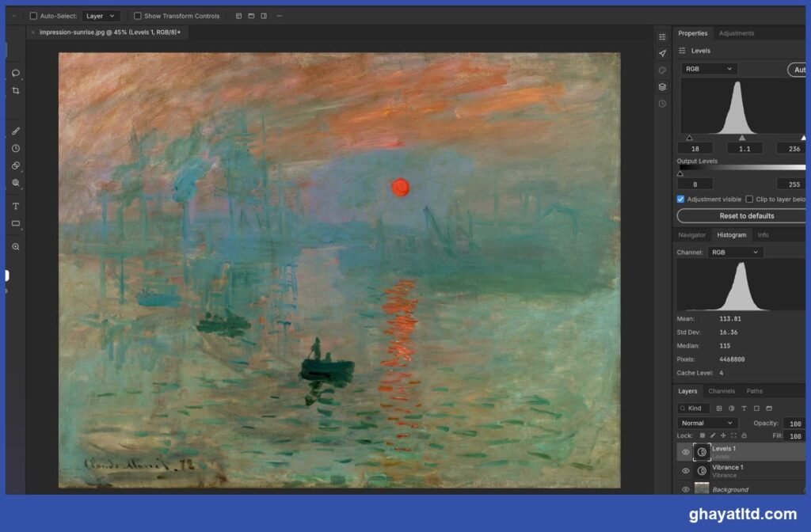
Task: Enable Auto-Select checkbox
Action: click(33, 16)
